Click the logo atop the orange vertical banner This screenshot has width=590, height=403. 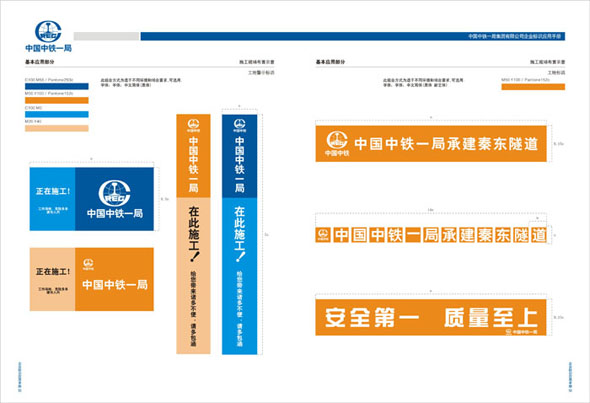tap(193, 125)
